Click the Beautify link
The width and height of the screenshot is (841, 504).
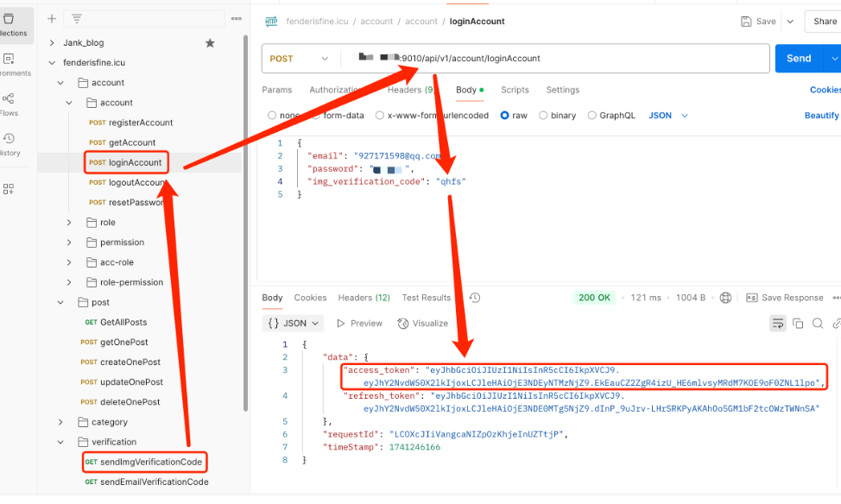click(821, 116)
